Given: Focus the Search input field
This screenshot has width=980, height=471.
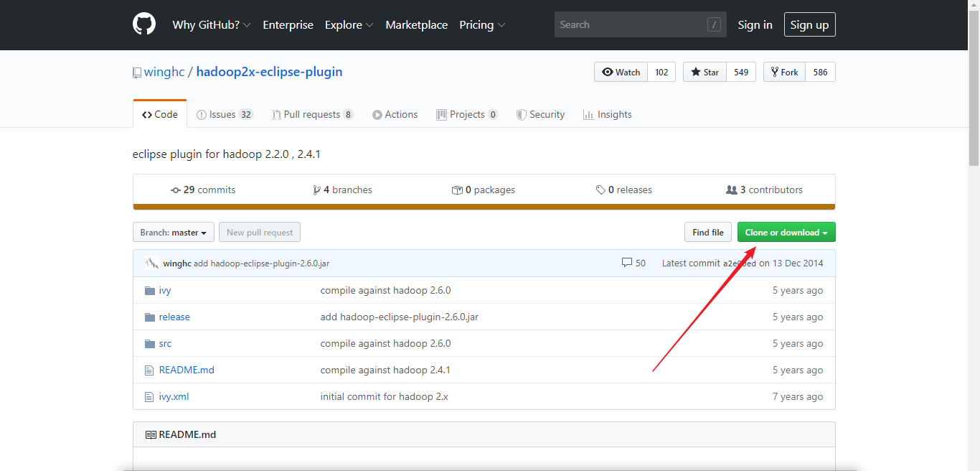Looking at the screenshot, I should pyautogui.click(x=641, y=24).
